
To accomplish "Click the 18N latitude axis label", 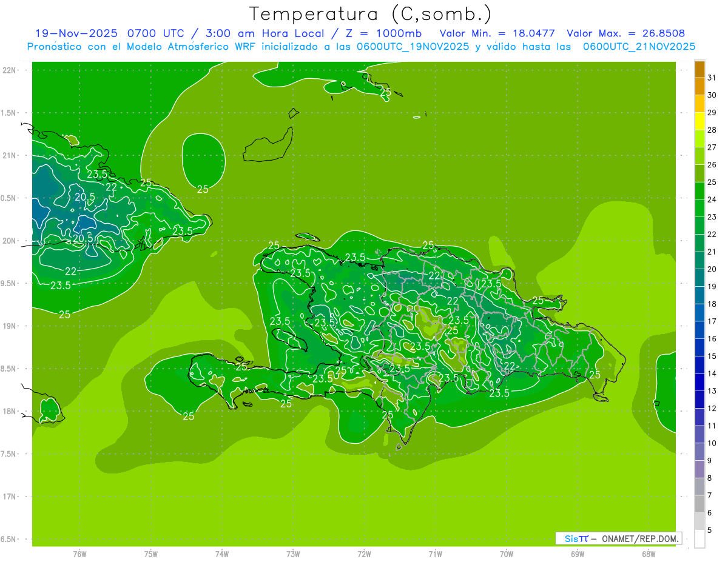I will coord(10,411).
